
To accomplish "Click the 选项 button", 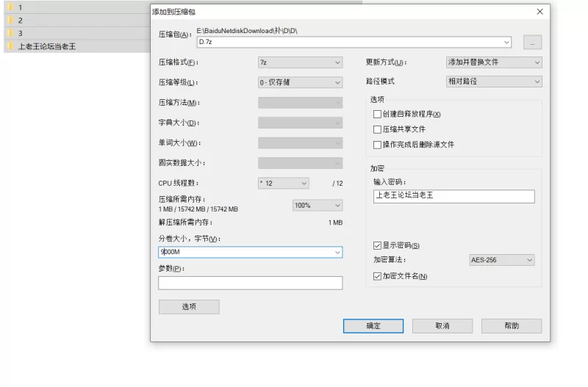I will [x=189, y=307].
